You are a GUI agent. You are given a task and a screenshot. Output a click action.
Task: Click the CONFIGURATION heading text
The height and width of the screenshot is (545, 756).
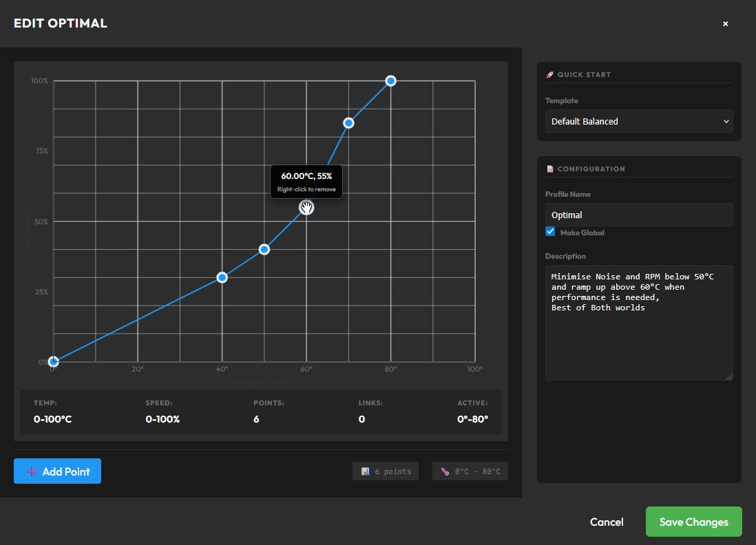[x=591, y=169]
